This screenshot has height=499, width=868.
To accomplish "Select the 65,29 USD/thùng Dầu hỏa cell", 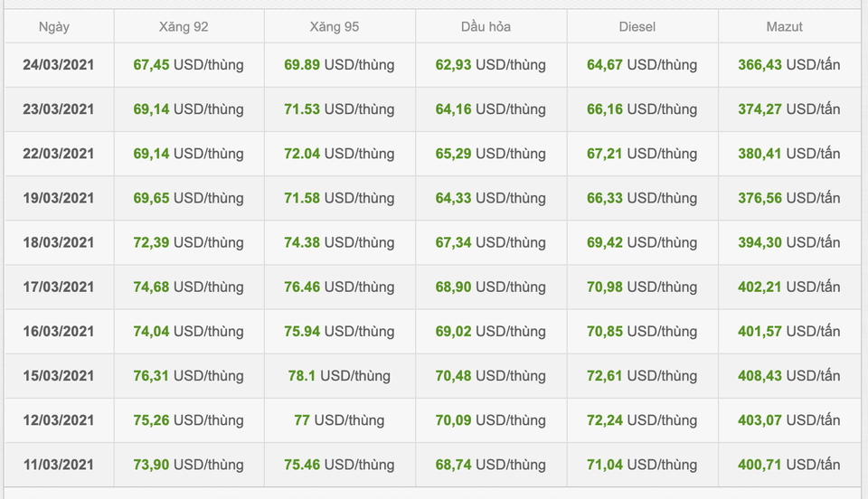I will [x=490, y=154].
